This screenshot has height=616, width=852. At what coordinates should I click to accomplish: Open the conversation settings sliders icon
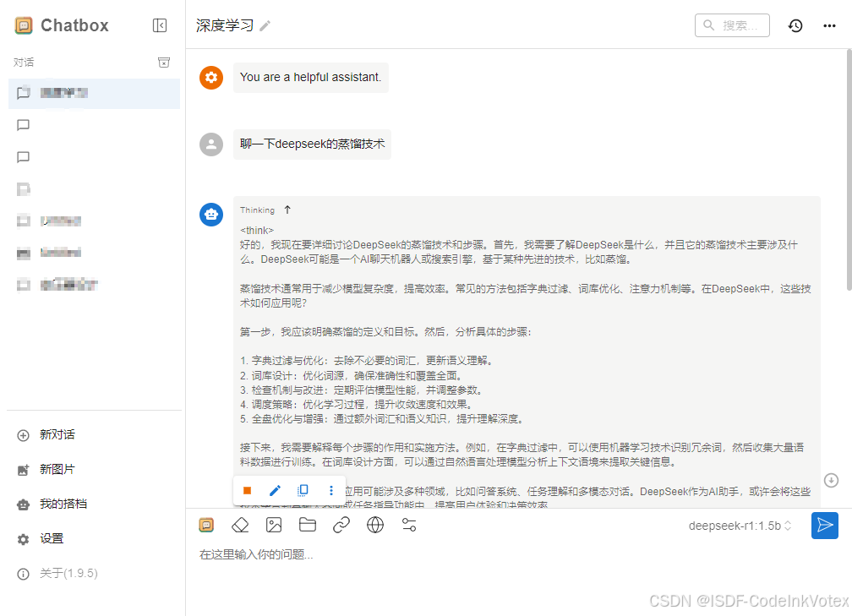(408, 525)
